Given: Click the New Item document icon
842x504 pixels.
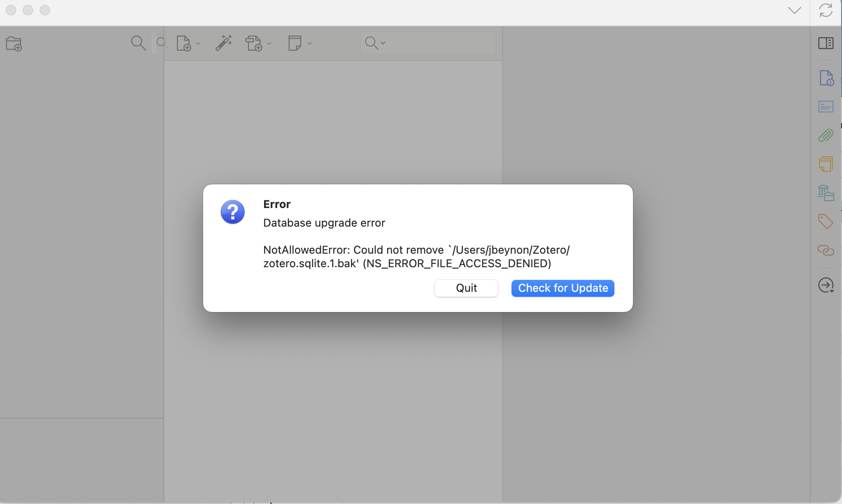Looking at the screenshot, I should pos(184,43).
